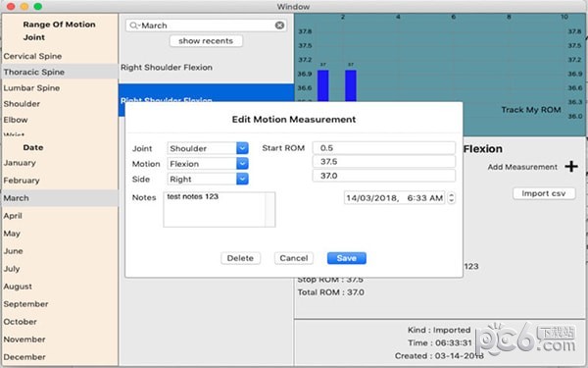Click the Edit Motion Measurement title
588x368 pixels.
tap(294, 120)
